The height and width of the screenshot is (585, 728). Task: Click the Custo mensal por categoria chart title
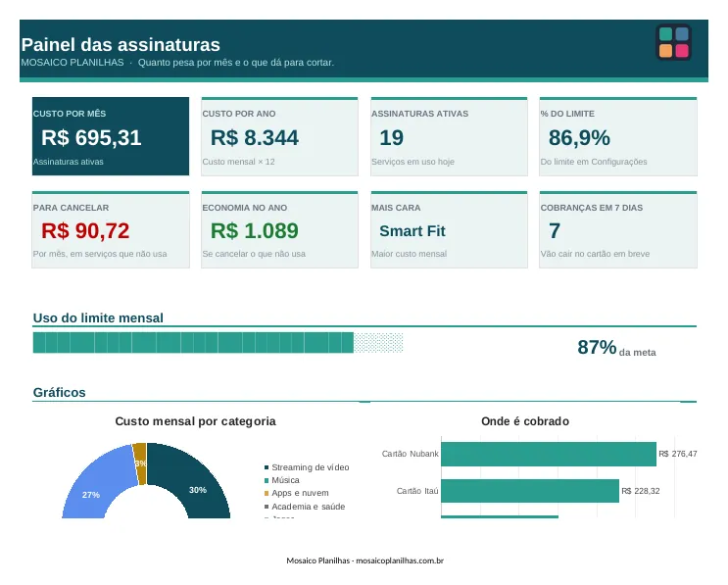[x=195, y=421]
